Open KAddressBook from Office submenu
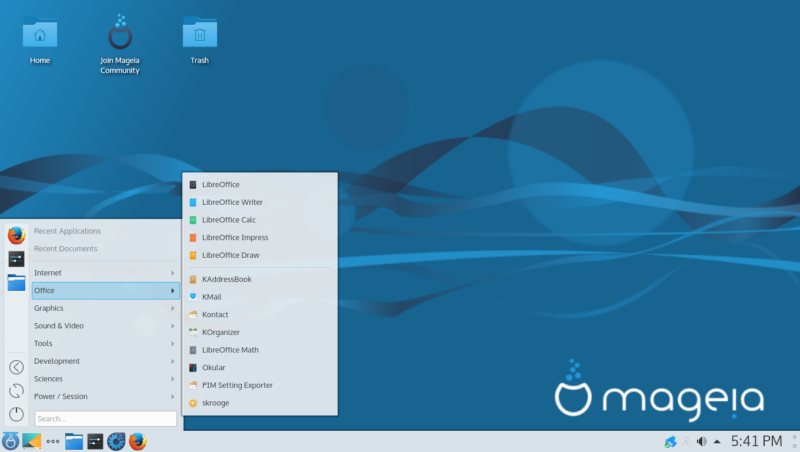Image resolution: width=800 pixels, height=452 pixels. pyautogui.click(x=260, y=279)
